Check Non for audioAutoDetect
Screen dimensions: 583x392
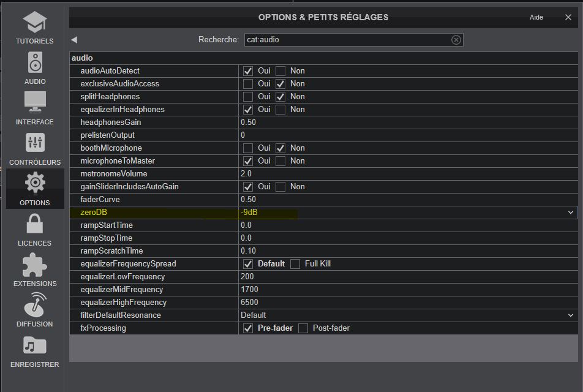(x=280, y=70)
